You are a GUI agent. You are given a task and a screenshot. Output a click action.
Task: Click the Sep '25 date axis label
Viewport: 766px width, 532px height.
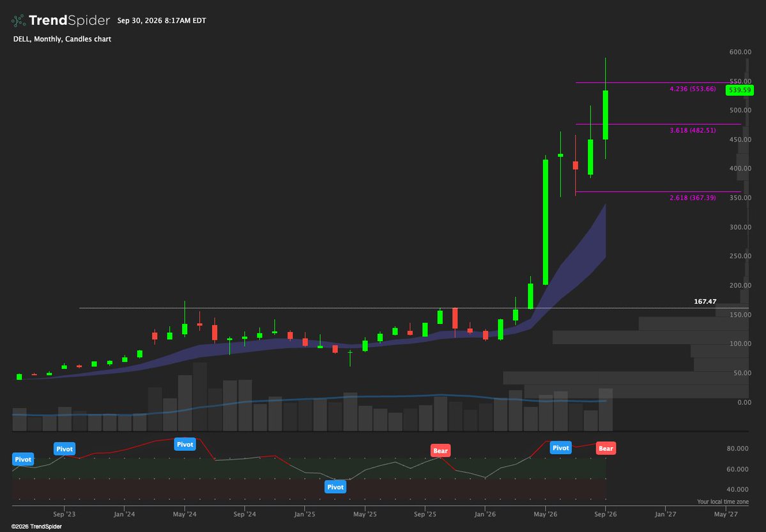coord(425,514)
